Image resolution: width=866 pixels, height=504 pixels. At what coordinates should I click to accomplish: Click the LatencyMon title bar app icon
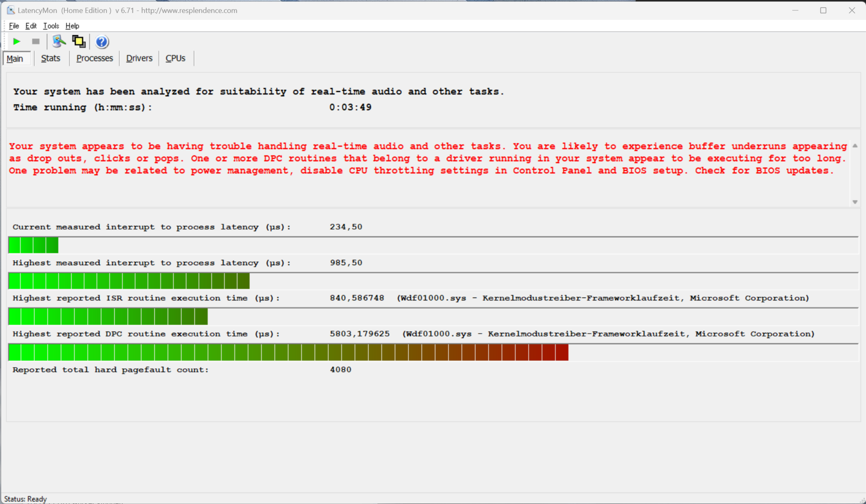point(10,10)
